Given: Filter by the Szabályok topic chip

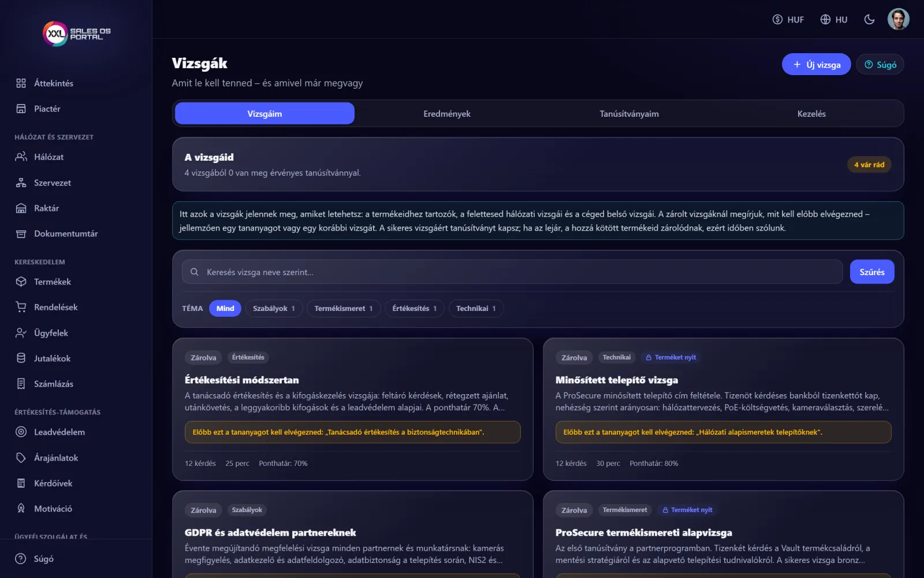Looking at the screenshot, I should [274, 308].
